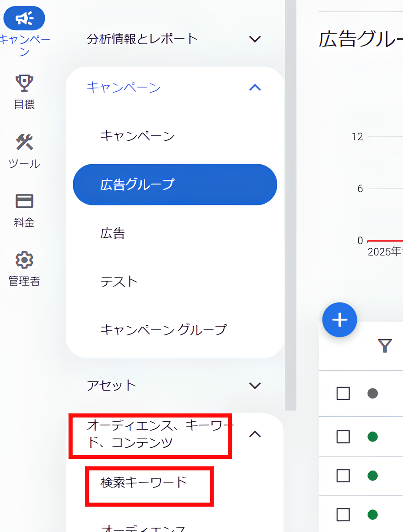Collapse the キャンペーン section chevron
The width and height of the screenshot is (403, 532).
click(x=256, y=88)
